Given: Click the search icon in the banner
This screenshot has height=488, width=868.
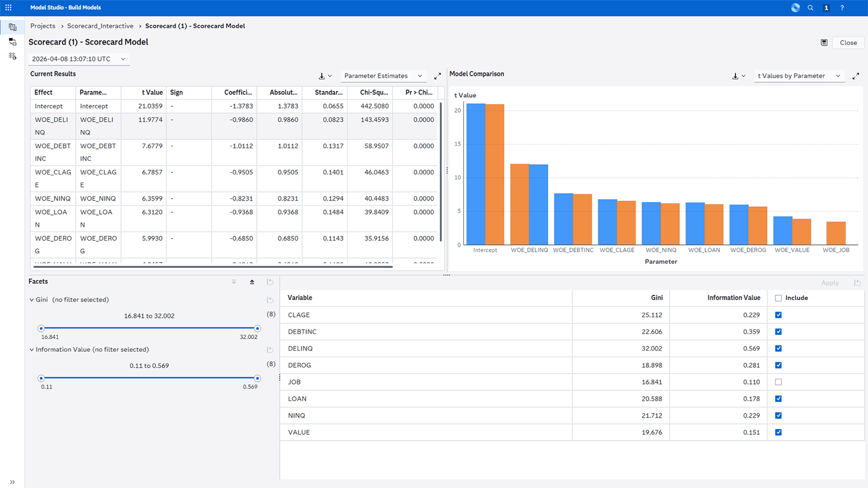Looking at the screenshot, I should click(x=810, y=7).
